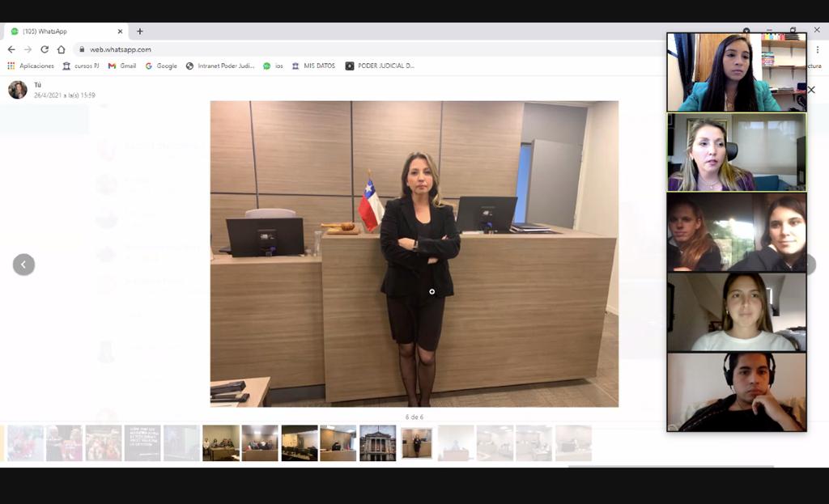
Task: Click the browser home icon
Action: [62, 49]
